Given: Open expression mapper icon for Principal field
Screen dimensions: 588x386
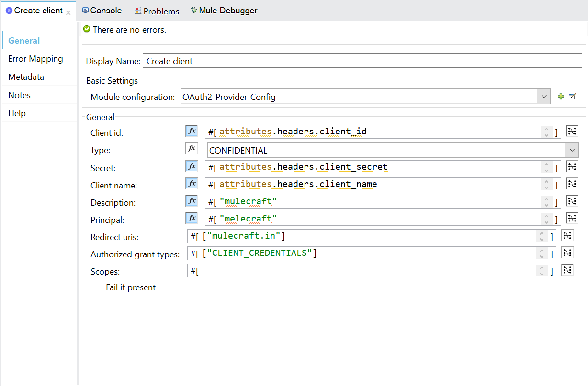Looking at the screenshot, I should pyautogui.click(x=572, y=218).
